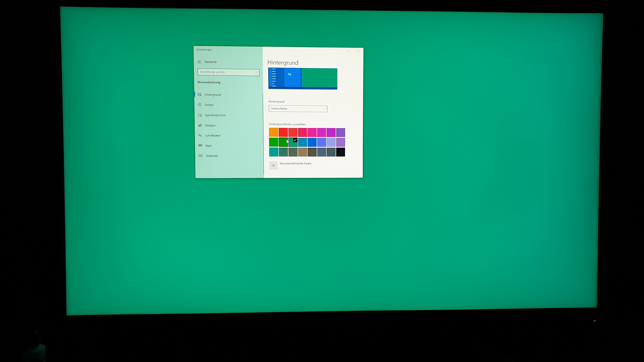Open the Volltonfarbe background dropdown

pyautogui.click(x=298, y=109)
